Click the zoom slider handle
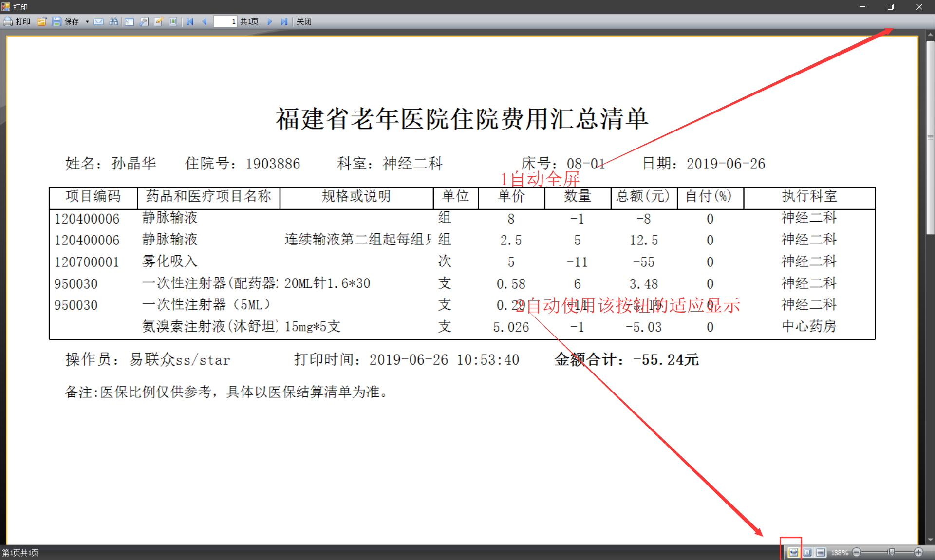This screenshot has height=560, width=935. tap(891, 552)
